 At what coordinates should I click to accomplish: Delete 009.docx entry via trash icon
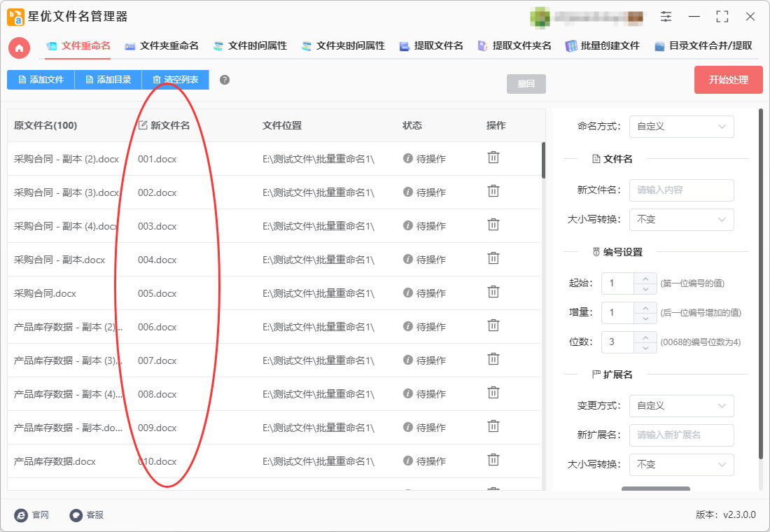click(x=493, y=426)
